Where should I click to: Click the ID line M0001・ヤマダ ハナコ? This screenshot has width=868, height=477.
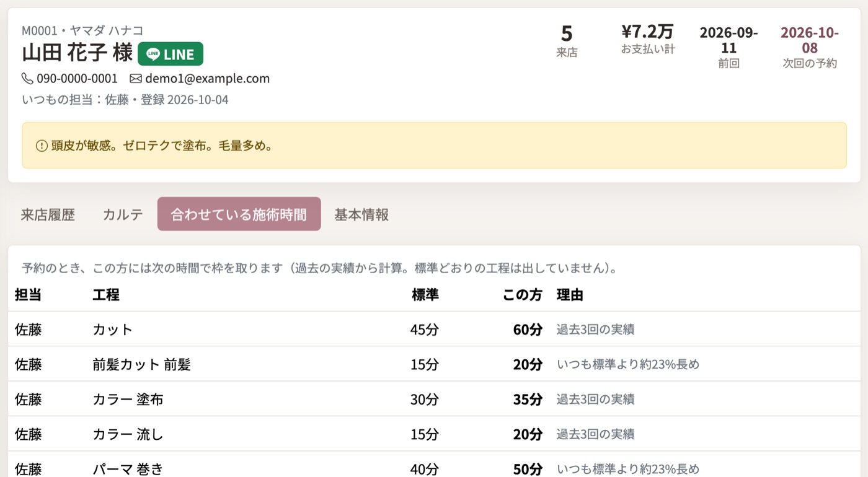82,30
